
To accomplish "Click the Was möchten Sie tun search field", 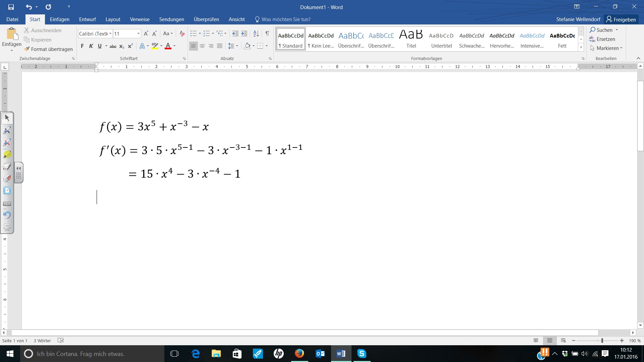I will click(x=286, y=19).
